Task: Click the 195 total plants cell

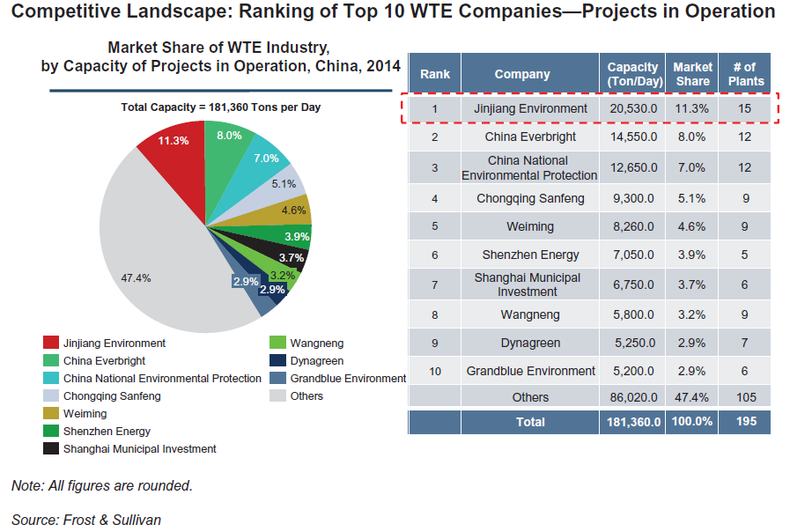Action: (x=745, y=422)
